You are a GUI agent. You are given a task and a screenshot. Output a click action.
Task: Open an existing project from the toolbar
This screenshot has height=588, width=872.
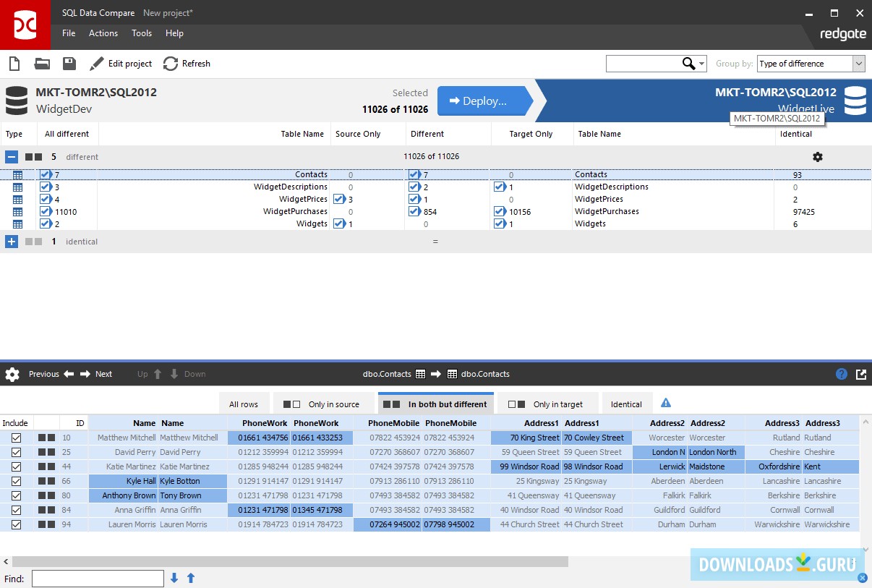point(41,64)
